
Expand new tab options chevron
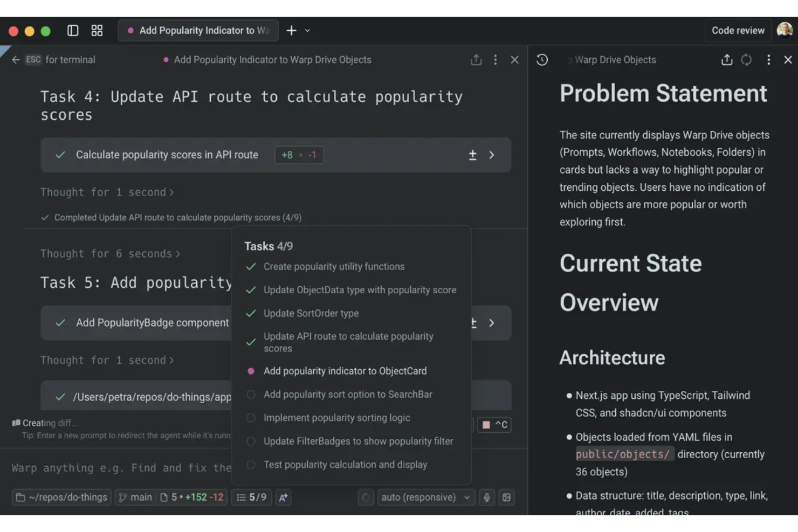tap(308, 31)
